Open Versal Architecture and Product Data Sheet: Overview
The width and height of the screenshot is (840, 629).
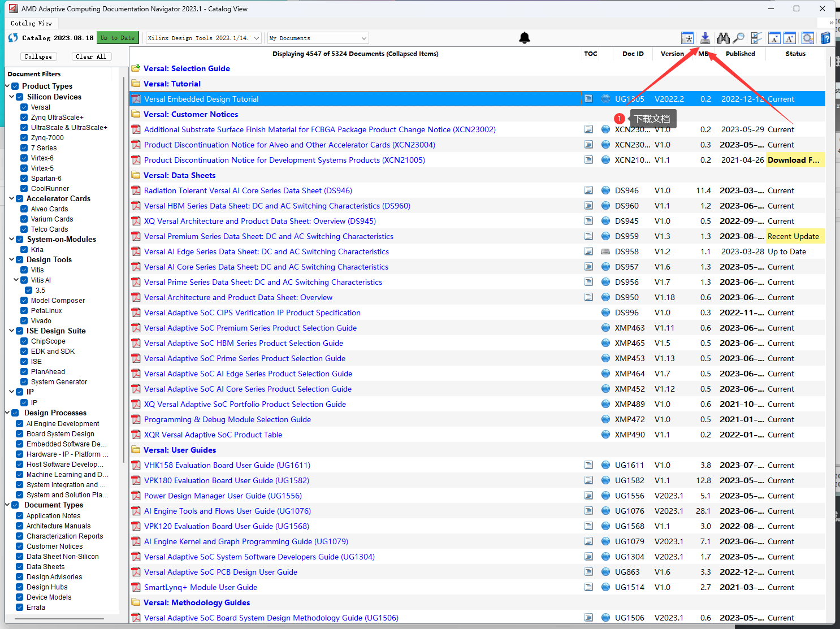point(238,297)
